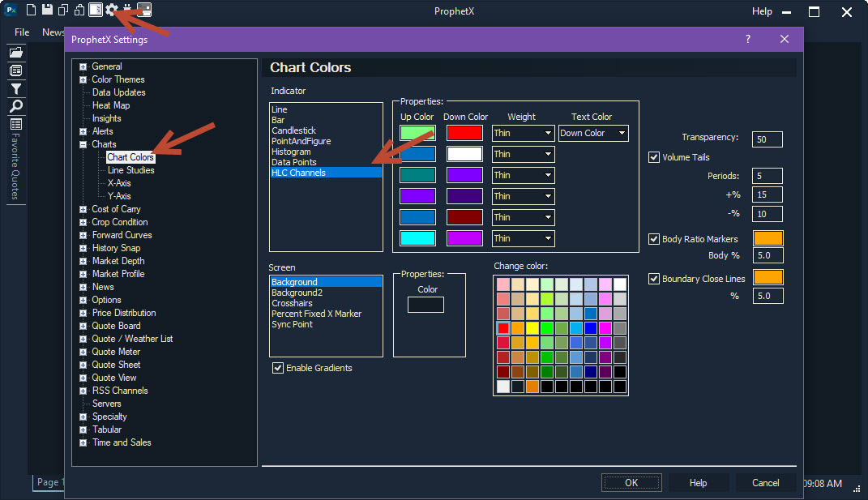Select Line Studies in the settings tree

131,170
